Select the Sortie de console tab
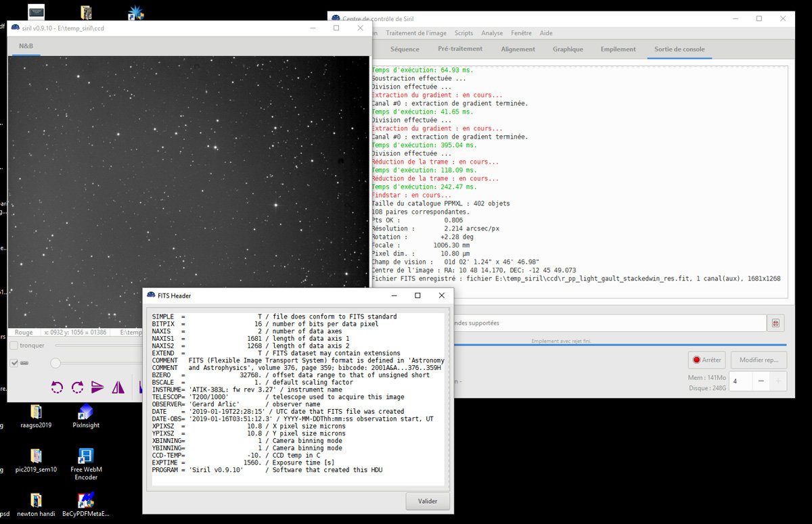The image size is (812, 524). tap(679, 49)
